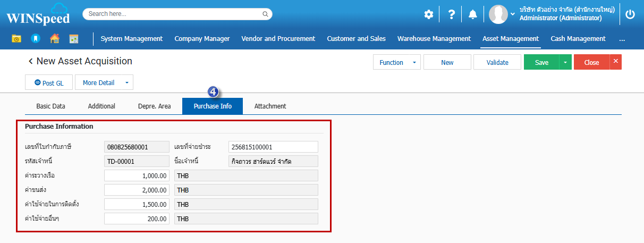Go back using the arrow beside New Asset Acquisition
Viewport: 644px width, 243px height.
(31, 62)
